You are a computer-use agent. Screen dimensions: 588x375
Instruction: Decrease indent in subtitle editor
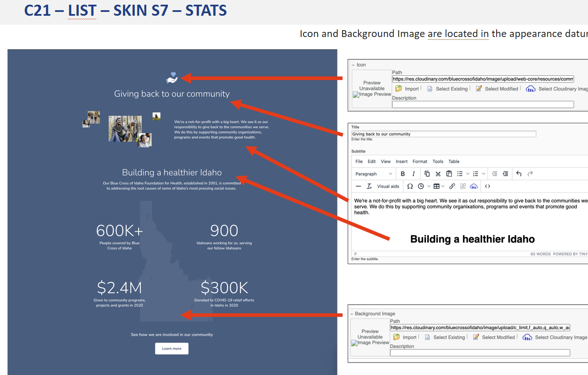494,174
